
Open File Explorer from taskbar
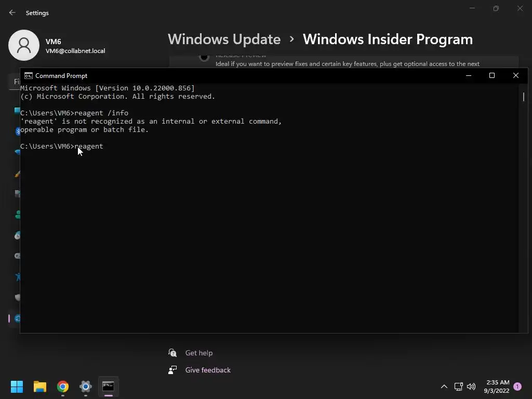coord(39,387)
